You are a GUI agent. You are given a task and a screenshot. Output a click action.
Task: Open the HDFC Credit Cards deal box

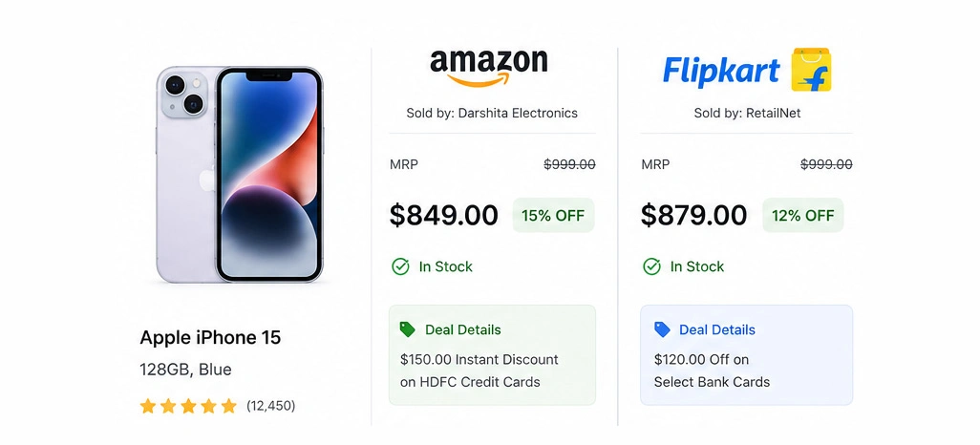tap(492, 355)
